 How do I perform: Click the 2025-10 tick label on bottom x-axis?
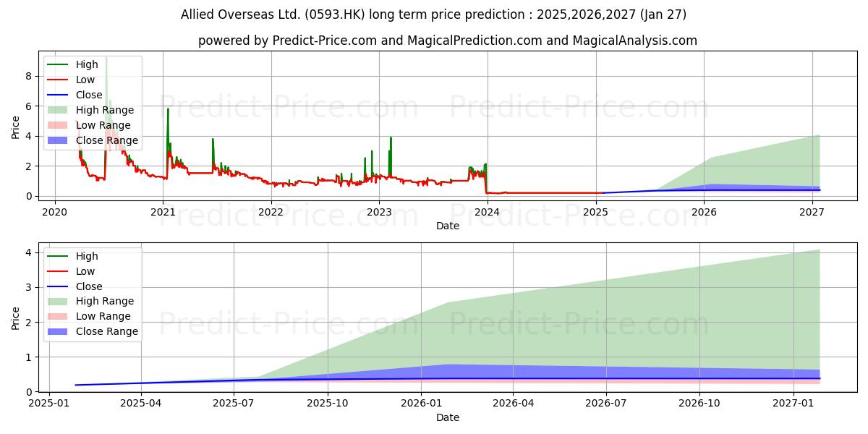[x=328, y=404]
